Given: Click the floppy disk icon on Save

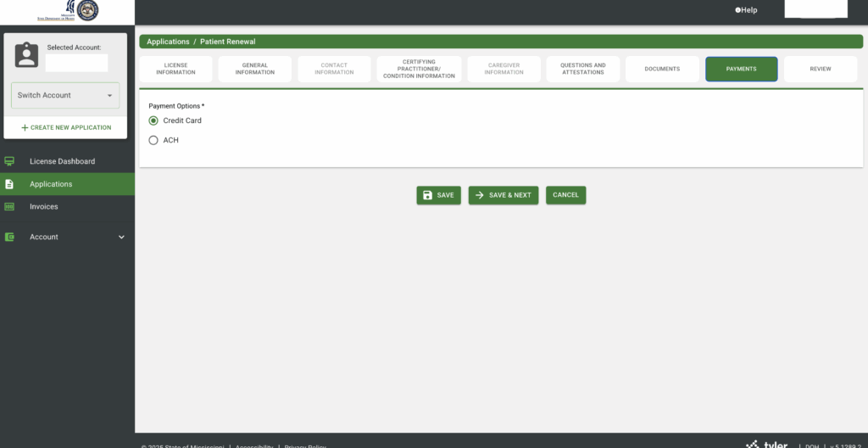Looking at the screenshot, I should [x=427, y=195].
